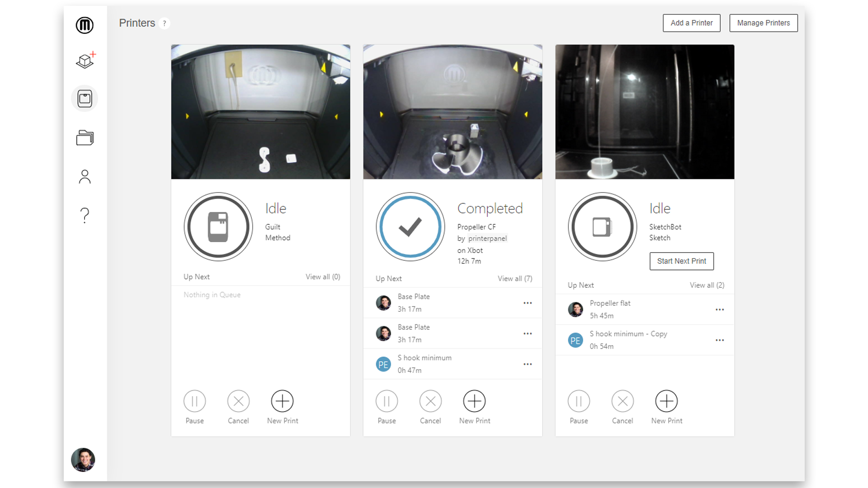868x488 pixels.
Task: Click the printerpanel user name link
Action: point(487,239)
